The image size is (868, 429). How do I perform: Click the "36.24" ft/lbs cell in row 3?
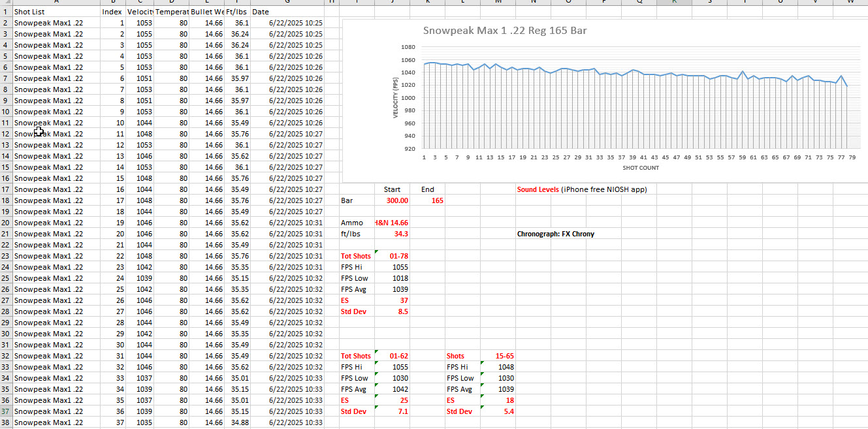(236, 34)
